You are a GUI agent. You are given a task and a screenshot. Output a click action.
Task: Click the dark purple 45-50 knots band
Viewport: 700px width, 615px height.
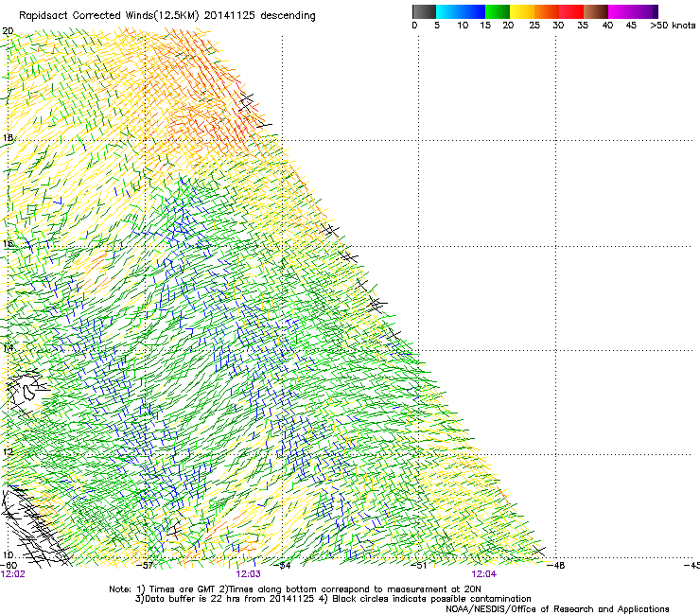tap(645, 11)
